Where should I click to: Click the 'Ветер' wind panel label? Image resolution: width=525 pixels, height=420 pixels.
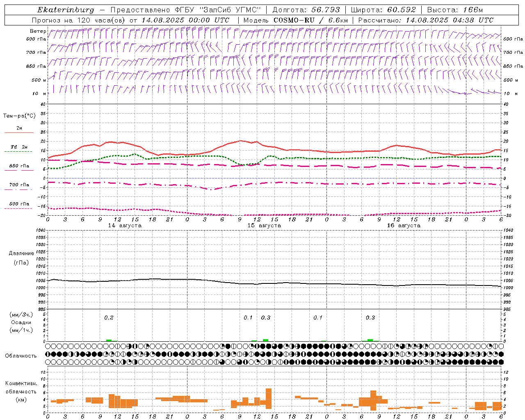click(x=38, y=31)
